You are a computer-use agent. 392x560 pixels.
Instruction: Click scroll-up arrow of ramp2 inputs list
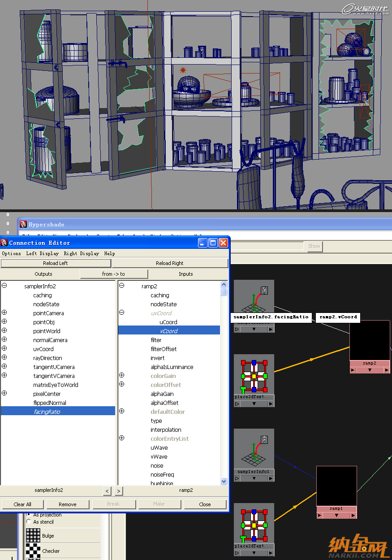pyautogui.click(x=224, y=284)
